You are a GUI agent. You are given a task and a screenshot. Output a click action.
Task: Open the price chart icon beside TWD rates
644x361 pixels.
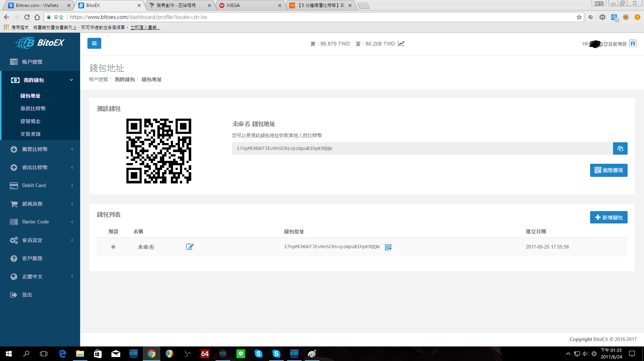tap(401, 44)
